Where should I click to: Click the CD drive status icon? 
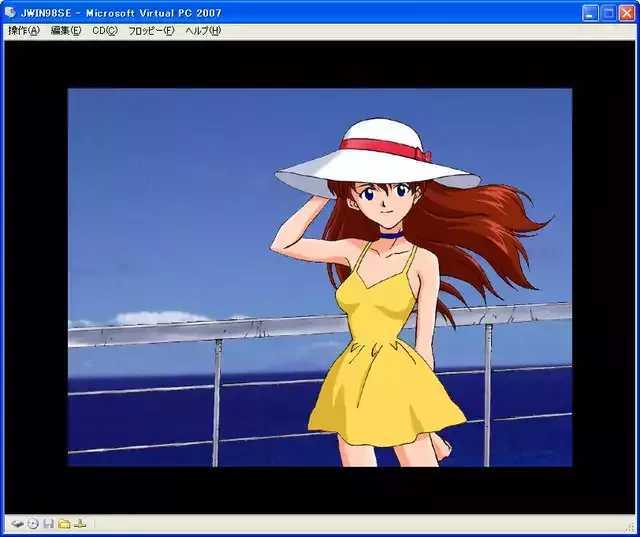click(33, 524)
